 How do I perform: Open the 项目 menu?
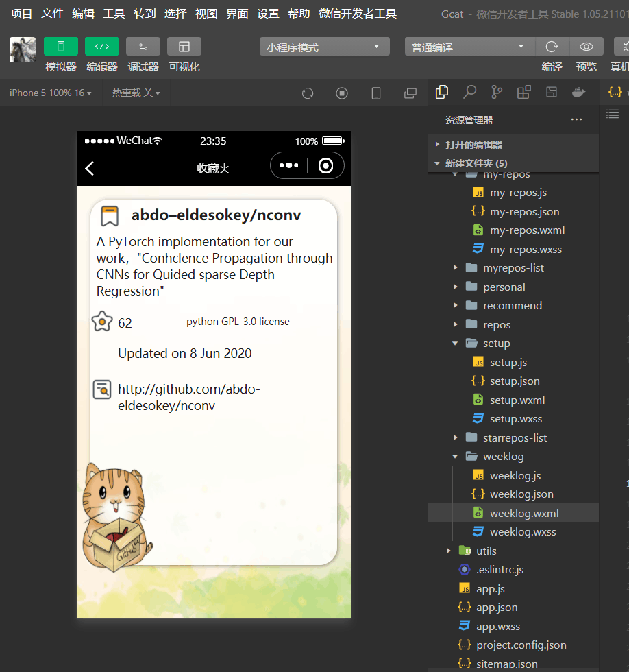[21, 14]
